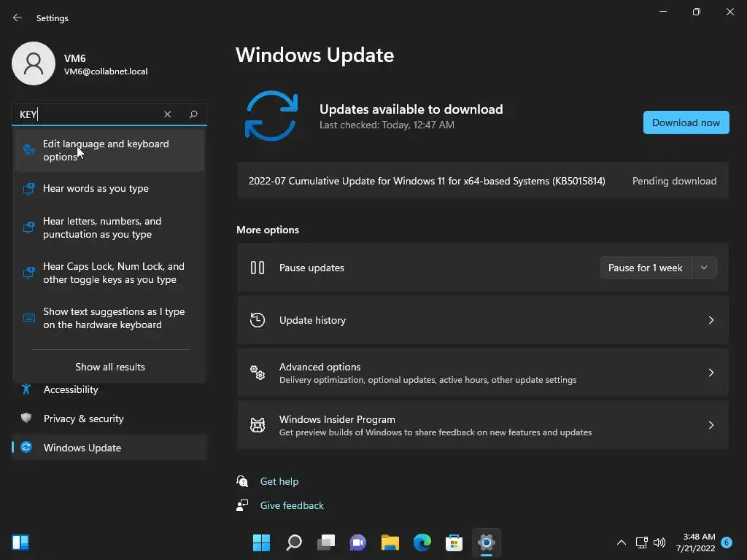Click the Last checked: Today, 12:47 AM text
747x560 pixels.
[387, 125]
